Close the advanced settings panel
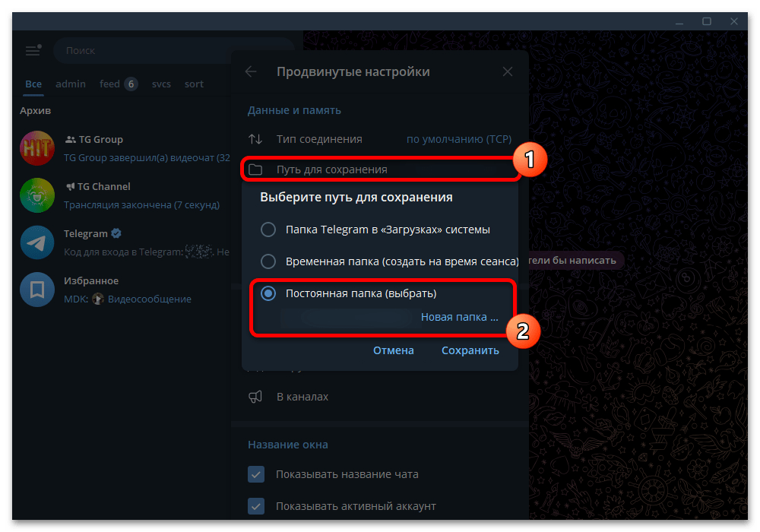 (x=508, y=71)
